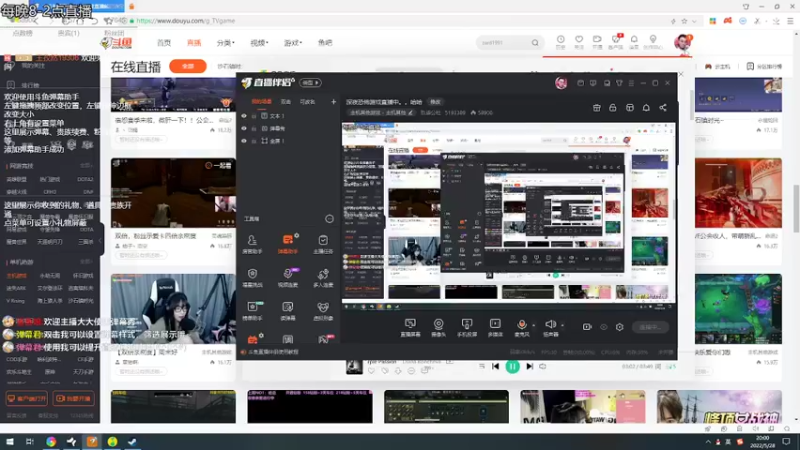This screenshot has height=450, width=800.
Task: Open the multi-person co-stream tool
Action: click(x=323, y=278)
